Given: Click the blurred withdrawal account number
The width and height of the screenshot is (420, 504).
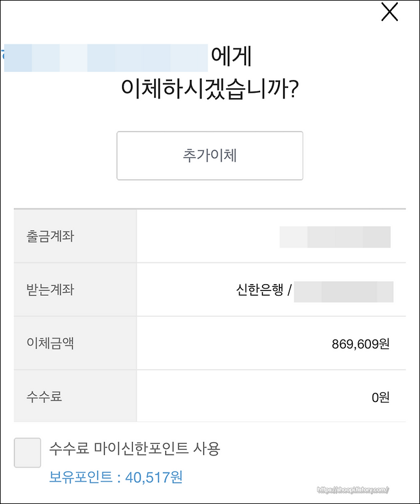Looking at the screenshot, I should click(335, 237).
